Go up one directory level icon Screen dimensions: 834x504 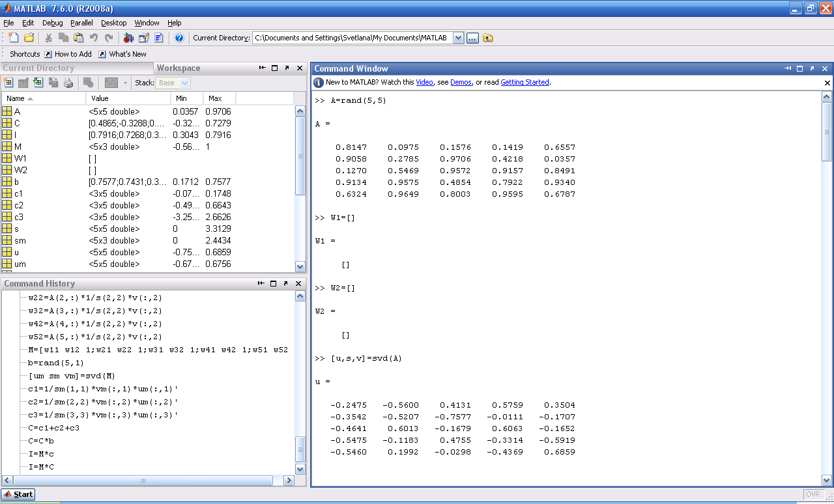488,38
